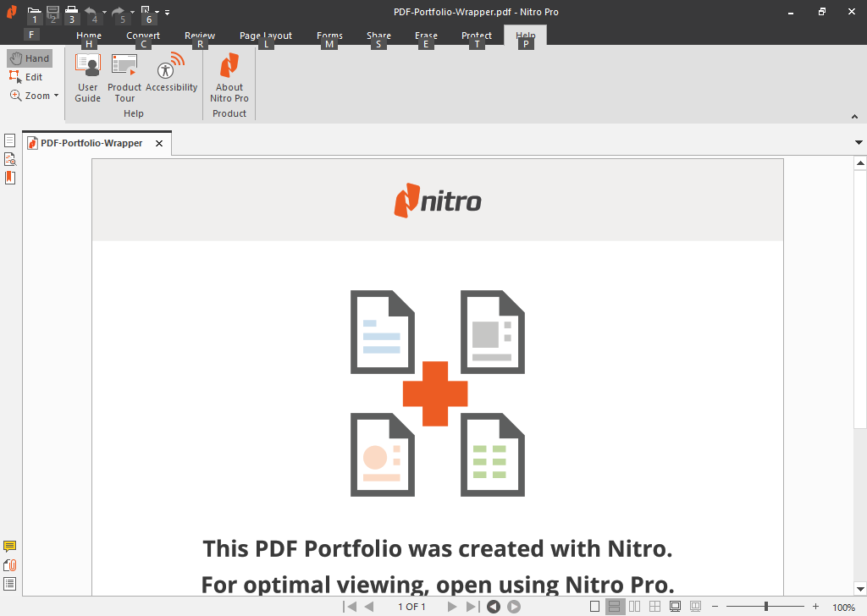Open the Pages panel in the sidebar
The height and width of the screenshot is (616, 867).
pos(9,140)
